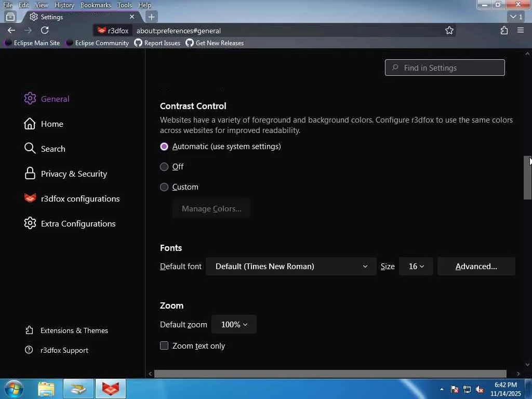Select the General settings category

click(47, 99)
